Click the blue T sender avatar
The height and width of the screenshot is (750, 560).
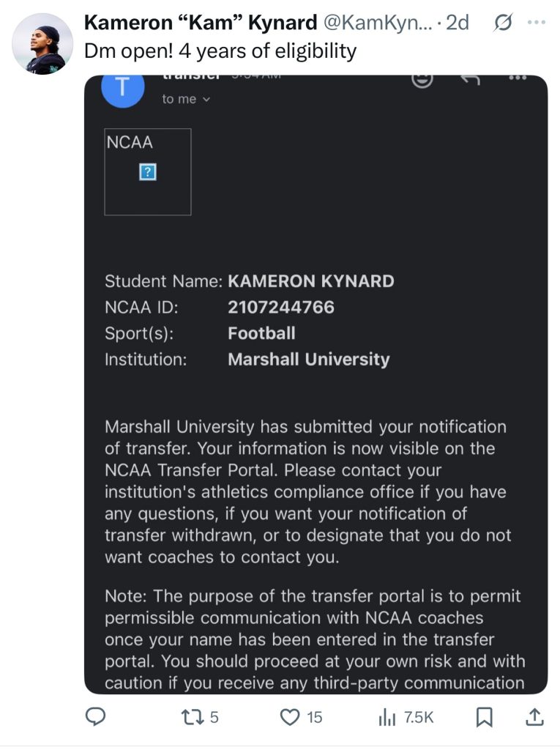pyautogui.click(x=123, y=89)
